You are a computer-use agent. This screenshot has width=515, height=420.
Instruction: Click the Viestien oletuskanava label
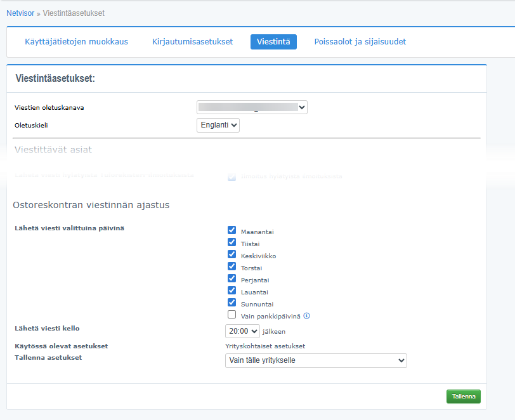click(49, 108)
